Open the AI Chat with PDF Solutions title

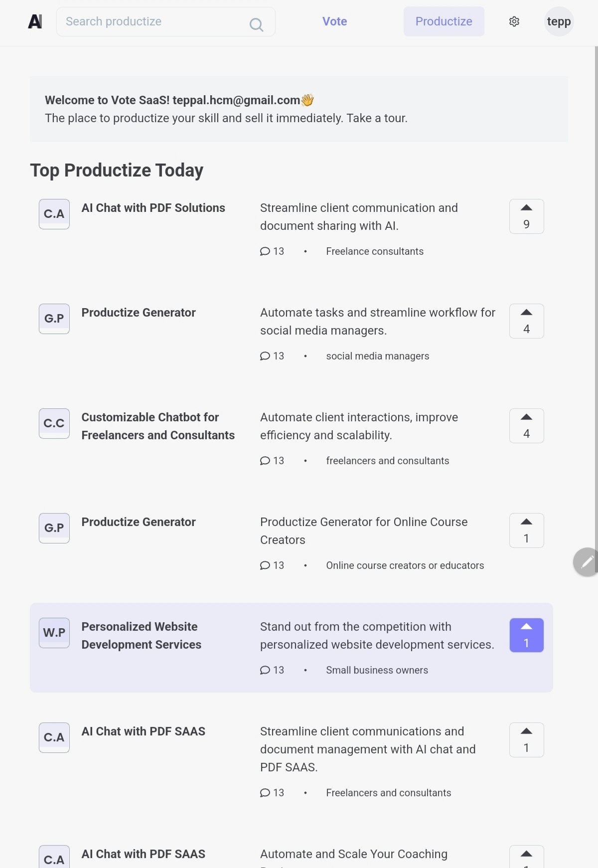click(153, 208)
